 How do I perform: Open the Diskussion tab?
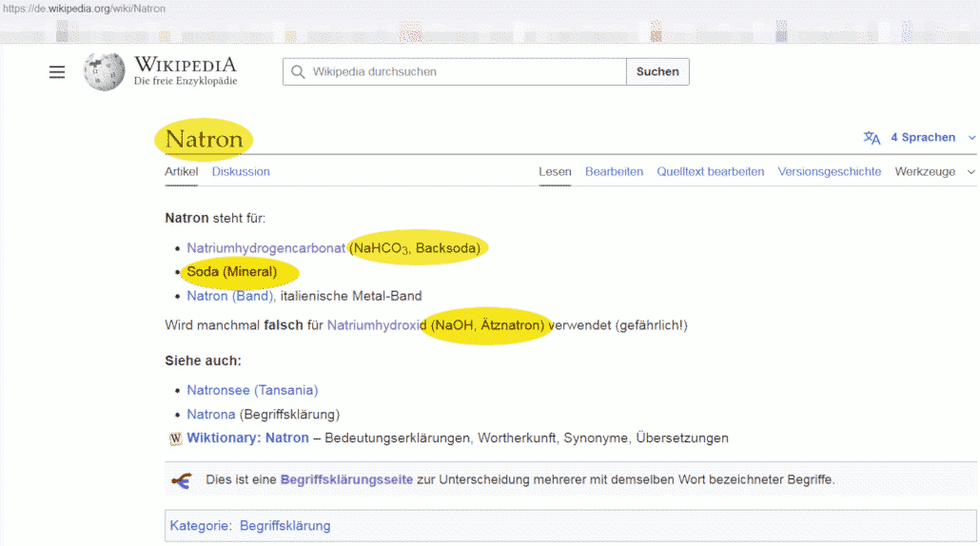241,172
